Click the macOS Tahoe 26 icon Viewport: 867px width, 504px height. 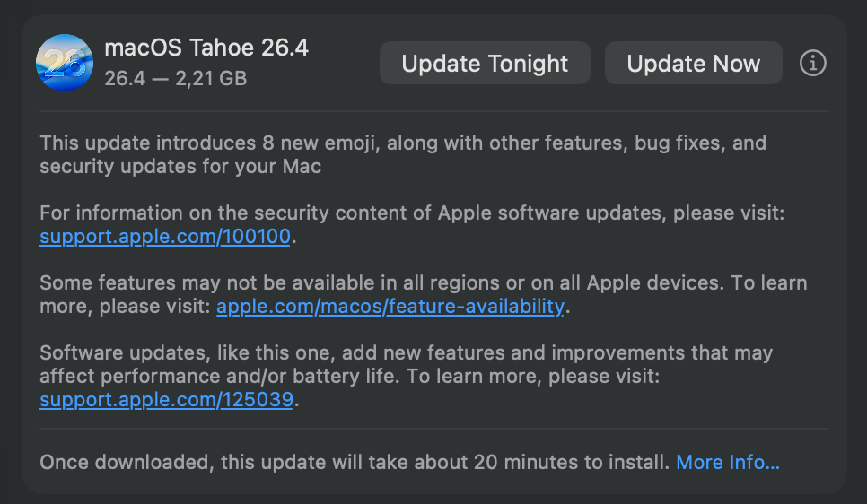tap(65, 63)
